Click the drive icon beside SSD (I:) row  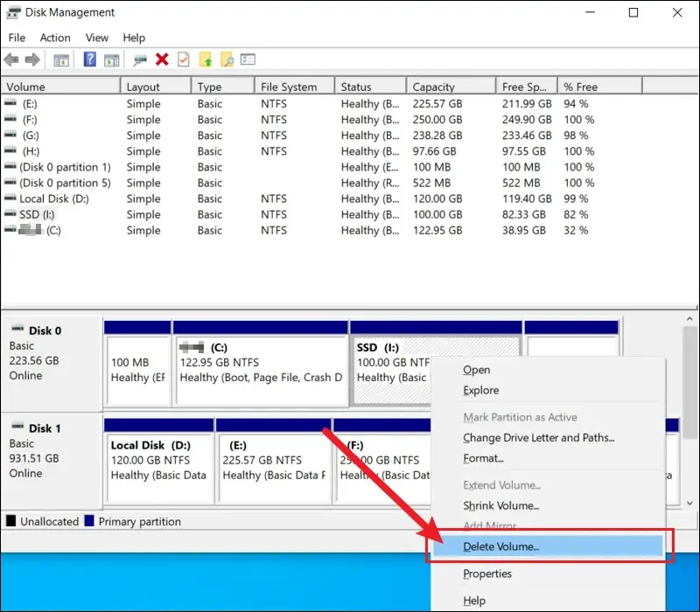click(10, 214)
